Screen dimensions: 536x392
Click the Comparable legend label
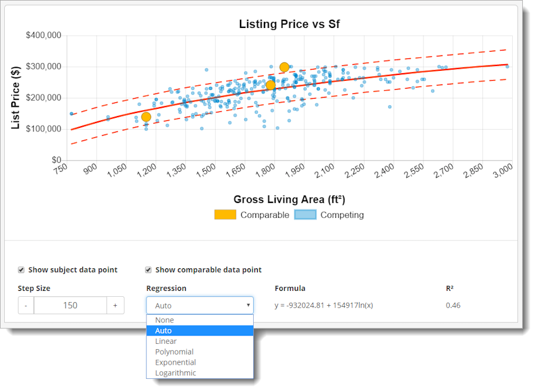click(264, 215)
